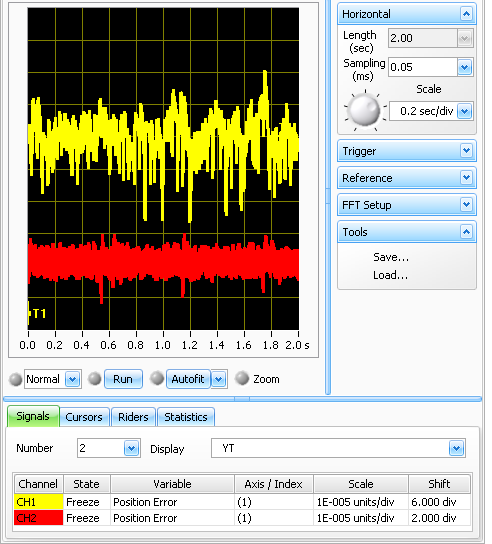492x544 pixels.
Task: Click Save... in Tools
Action: pyautogui.click(x=391, y=257)
